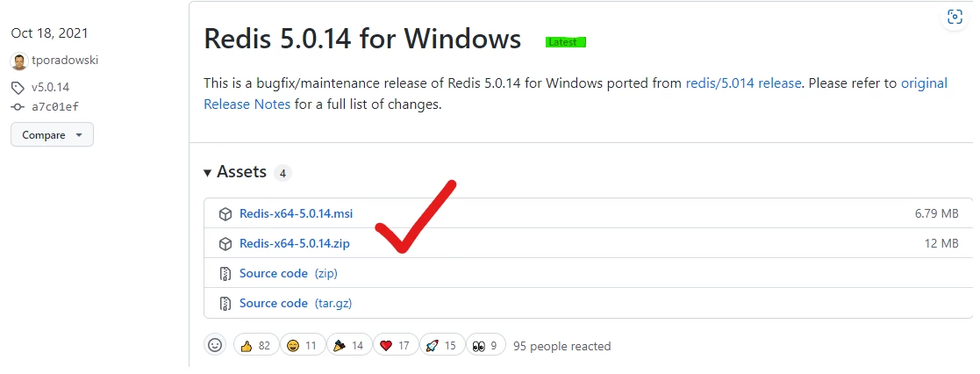
Task: Download Redis-x64-5.0.14.msi
Action: pos(296,214)
